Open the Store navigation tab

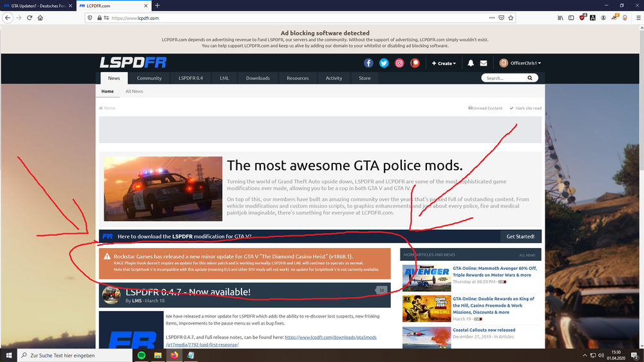[365, 78]
